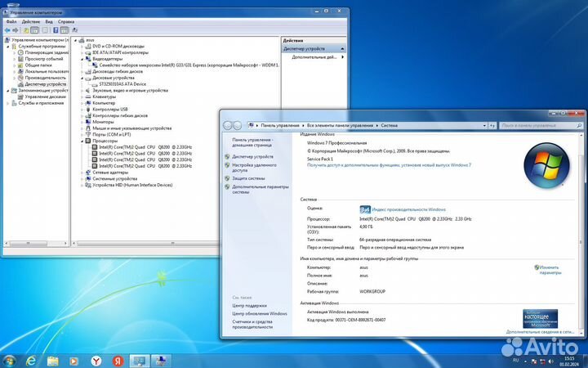Open Internet Explorer from the taskbar
This screenshot has height=368, width=588.
[x=32, y=360]
